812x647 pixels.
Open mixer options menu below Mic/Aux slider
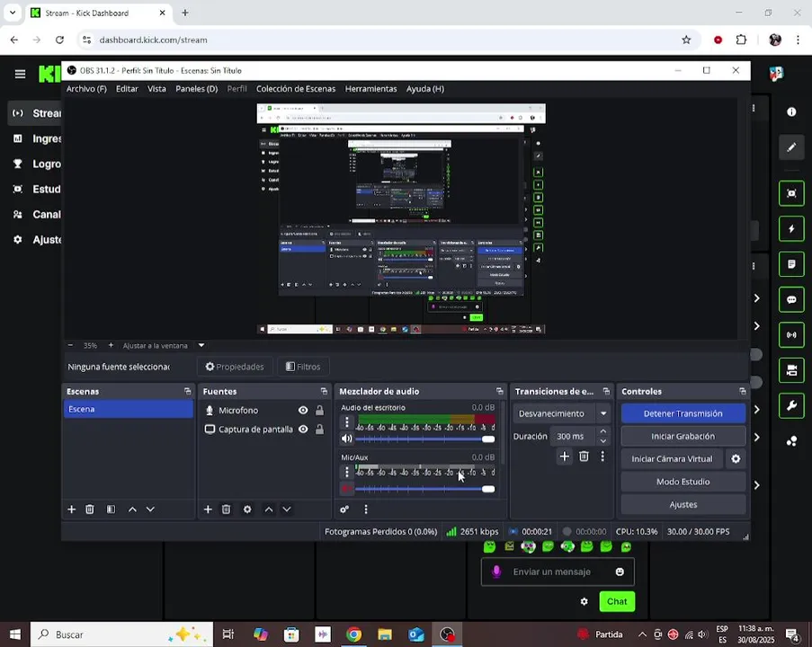coord(366,510)
